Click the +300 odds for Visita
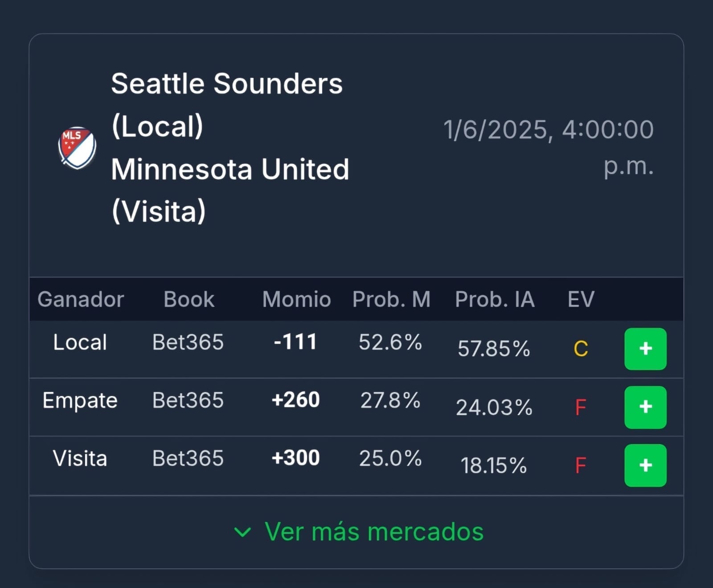This screenshot has height=588, width=713. (295, 458)
